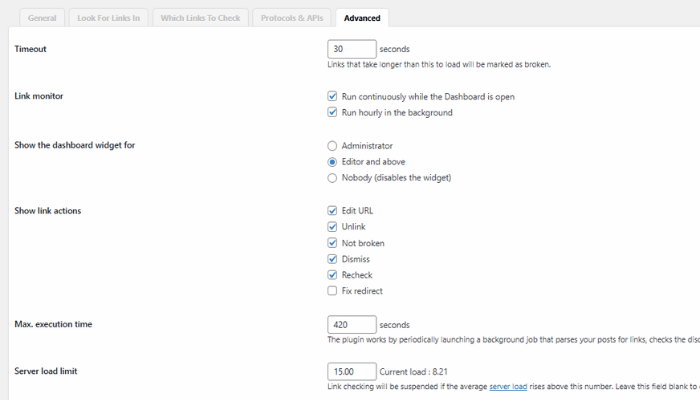Switch to Protocols & APIs tab
This screenshot has width=700, height=400.
tap(292, 18)
